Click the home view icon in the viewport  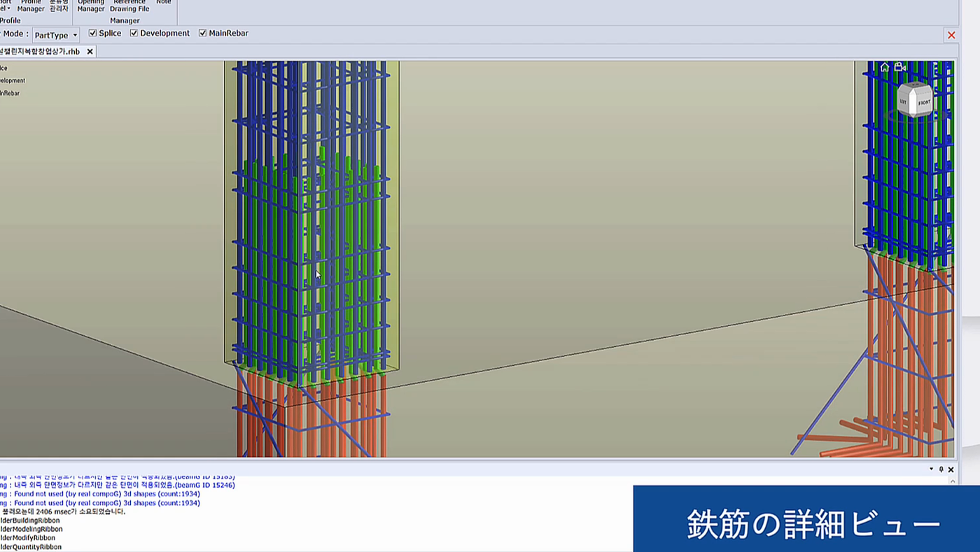point(885,67)
